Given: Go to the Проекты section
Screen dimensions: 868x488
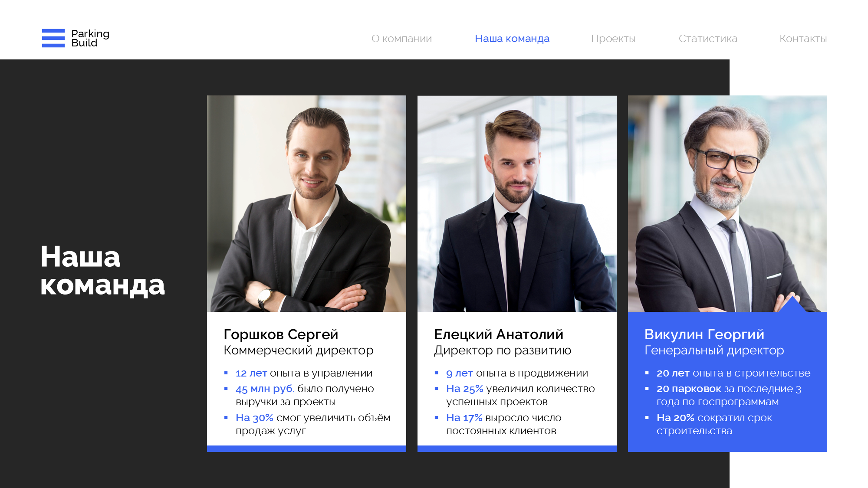Looking at the screenshot, I should click(613, 39).
